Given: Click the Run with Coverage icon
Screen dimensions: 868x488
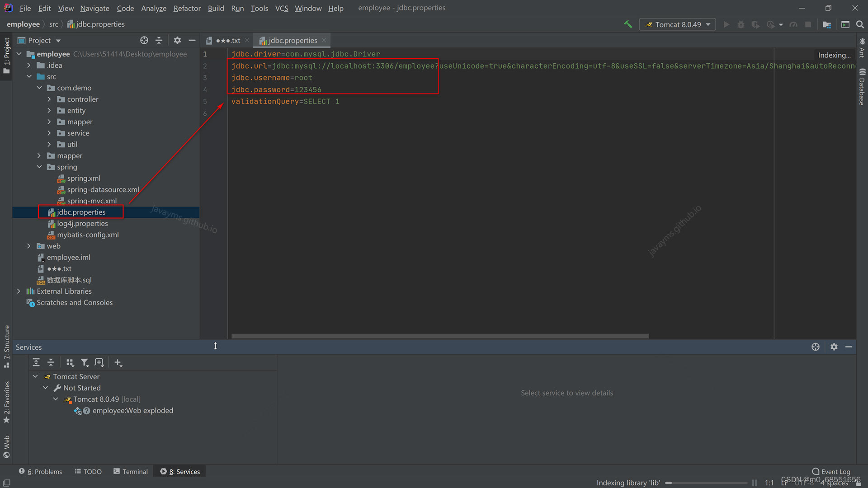Looking at the screenshot, I should (x=755, y=24).
